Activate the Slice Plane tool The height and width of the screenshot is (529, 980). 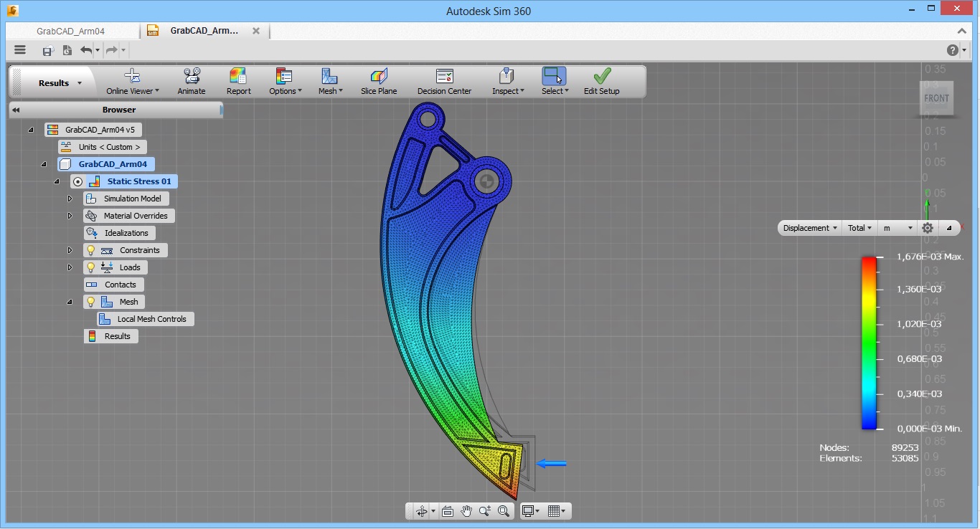point(379,82)
